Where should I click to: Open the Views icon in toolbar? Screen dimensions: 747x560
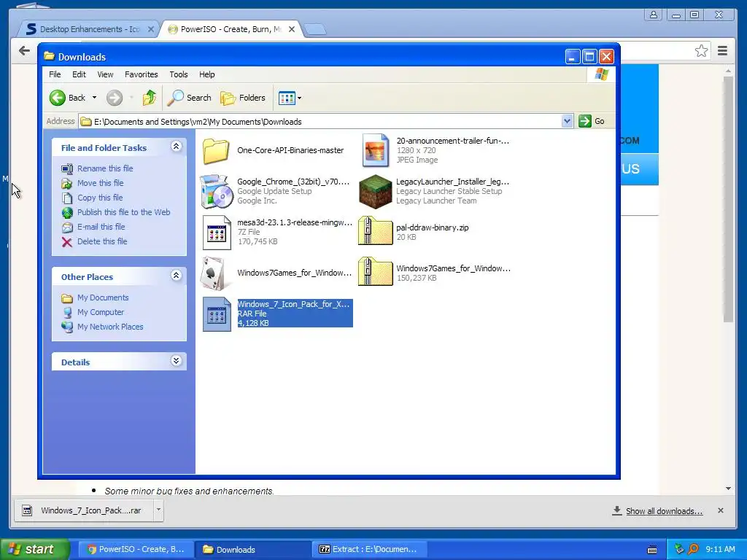coord(287,98)
